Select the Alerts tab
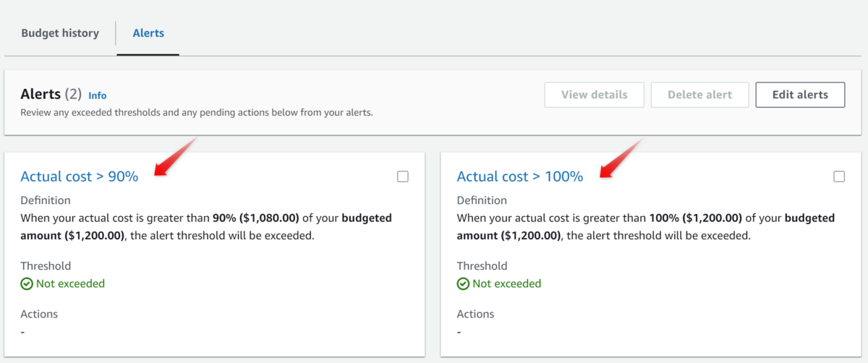The height and width of the screenshot is (363, 868). pos(148,33)
